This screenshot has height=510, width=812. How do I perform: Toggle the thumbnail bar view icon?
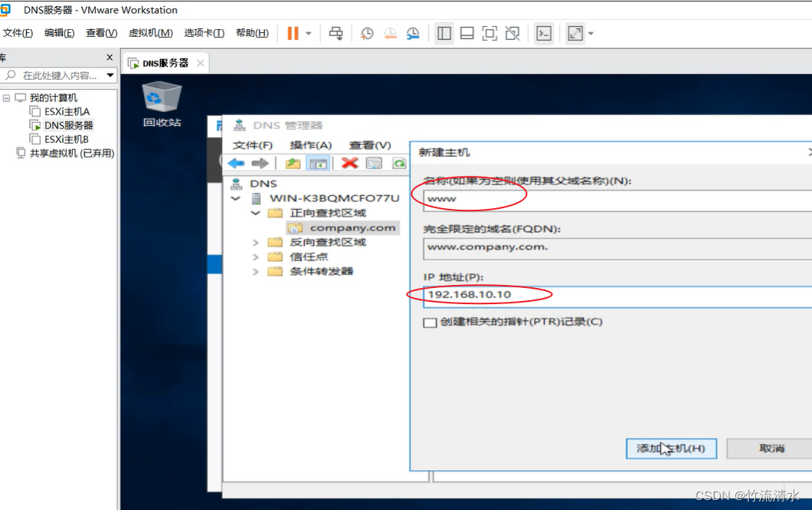coord(467,34)
